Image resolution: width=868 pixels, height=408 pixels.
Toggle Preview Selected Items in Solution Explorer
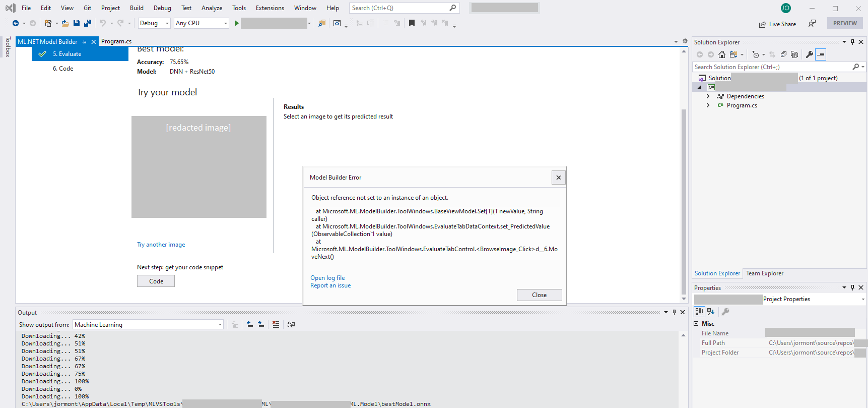click(821, 54)
